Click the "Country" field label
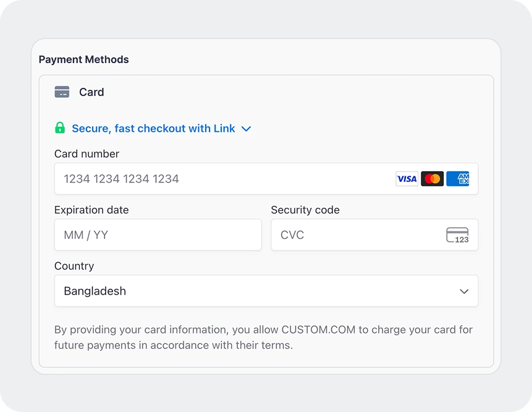Screen dimensions: 532x412 (74, 266)
